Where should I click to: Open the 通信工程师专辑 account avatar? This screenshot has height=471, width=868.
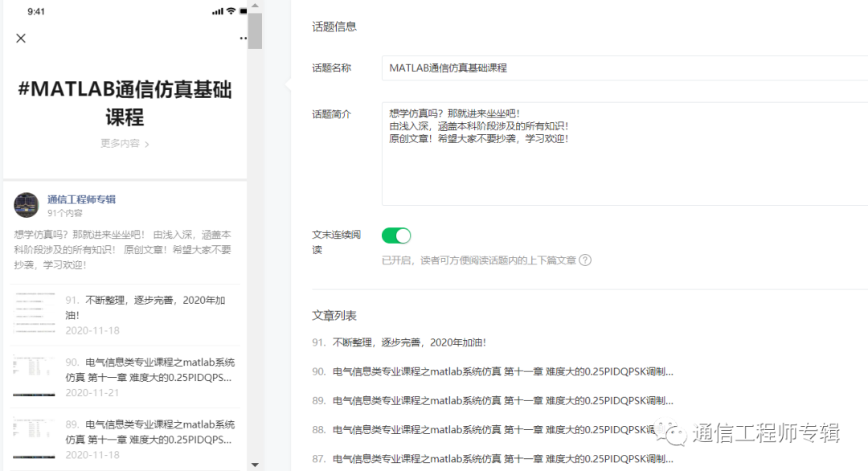(x=26, y=205)
